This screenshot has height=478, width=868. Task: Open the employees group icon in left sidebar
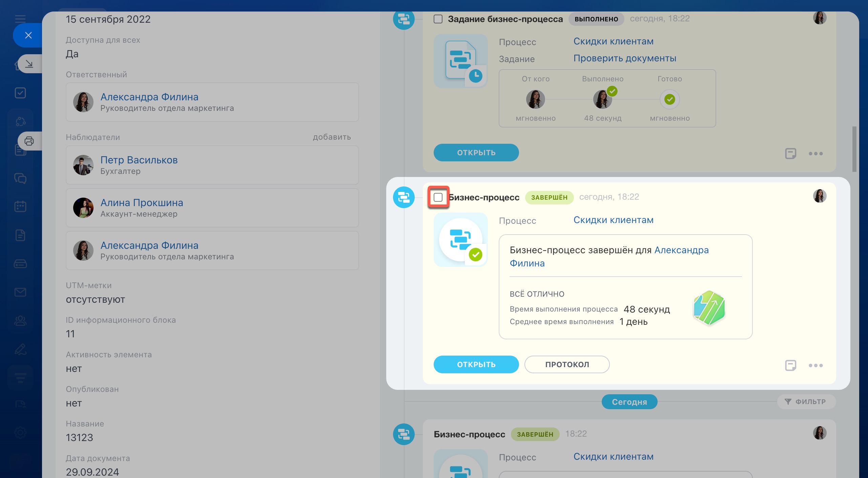(20, 321)
